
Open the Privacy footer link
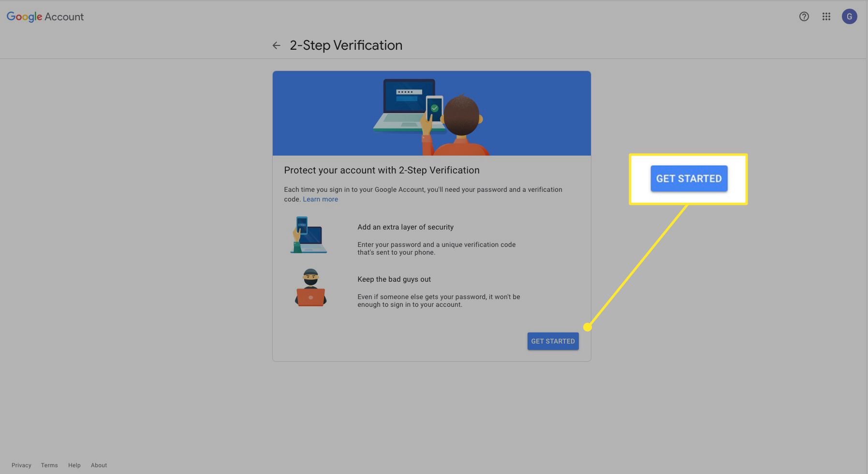pos(21,465)
